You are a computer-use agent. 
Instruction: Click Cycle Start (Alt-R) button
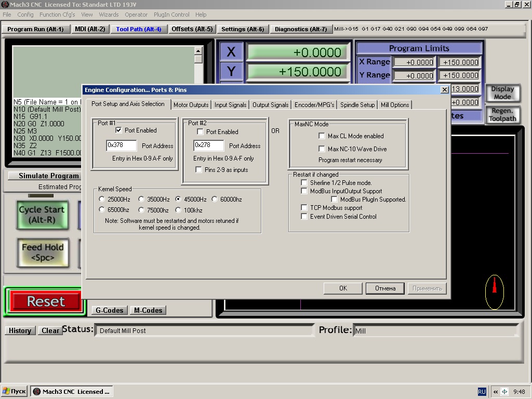click(42, 215)
